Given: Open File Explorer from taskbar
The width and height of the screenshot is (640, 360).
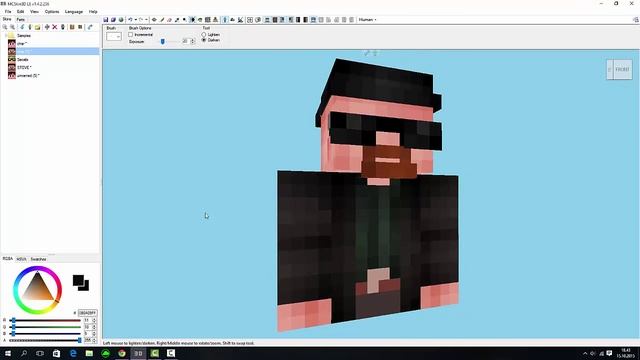Looking at the screenshot, I should click(89, 353).
